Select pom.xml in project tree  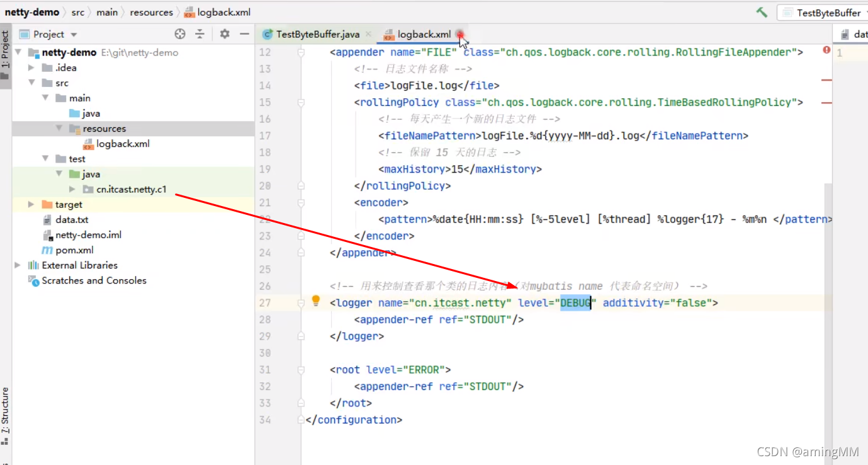pyautogui.click(x=74, y=250)
